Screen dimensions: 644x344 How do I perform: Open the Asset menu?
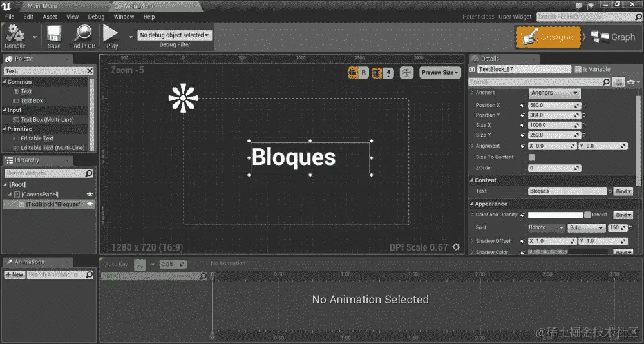(x=50, y=17)
